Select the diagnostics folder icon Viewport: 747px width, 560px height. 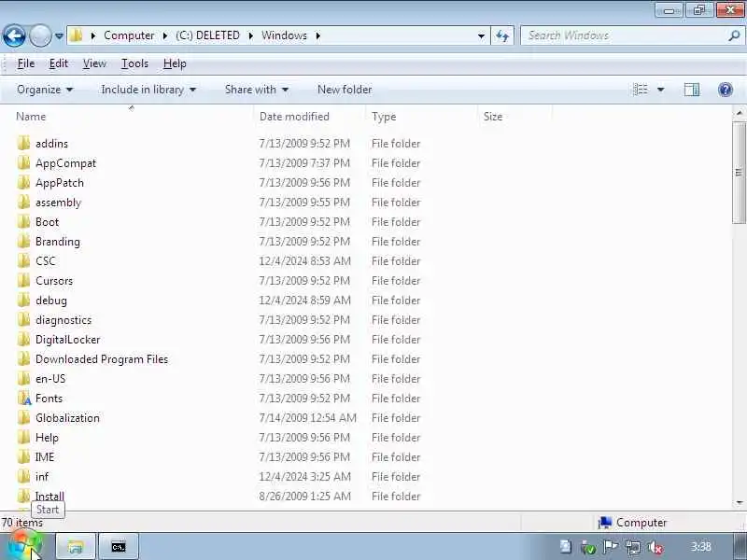(x=23, y=319)
